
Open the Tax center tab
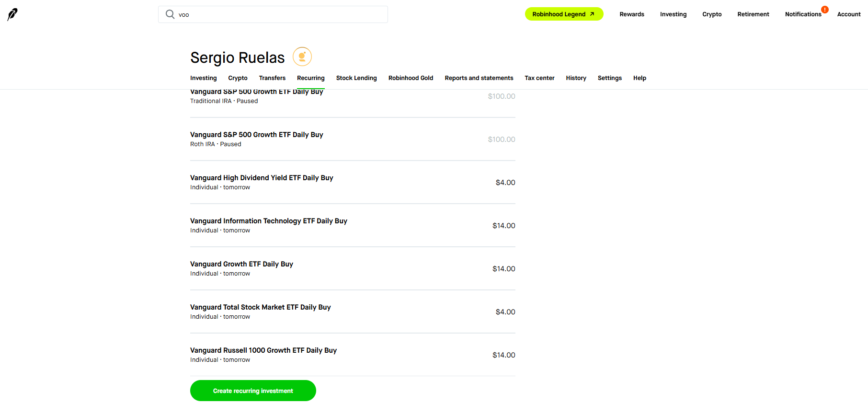coord(539,78)
